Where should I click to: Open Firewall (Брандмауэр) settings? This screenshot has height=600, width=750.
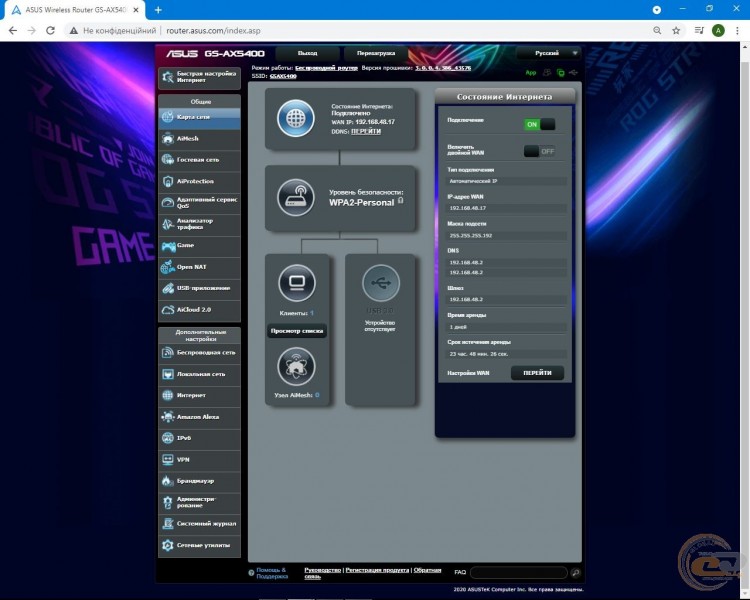click(199, 481)
